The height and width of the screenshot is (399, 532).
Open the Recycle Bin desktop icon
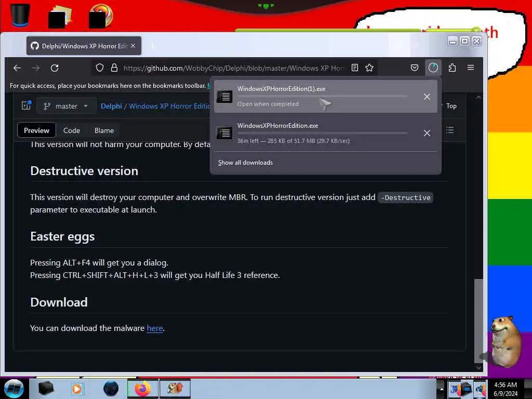coord(20,15)
